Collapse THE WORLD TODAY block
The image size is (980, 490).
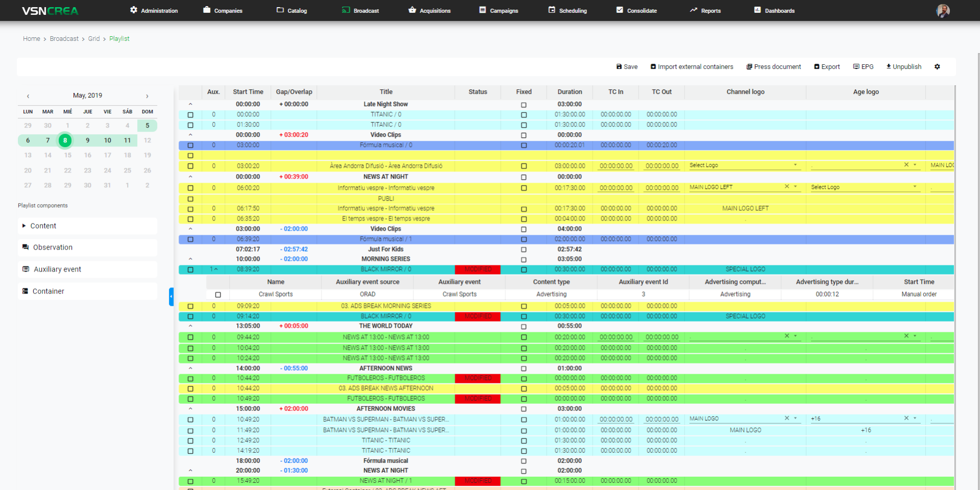click(x=190, y=326)
